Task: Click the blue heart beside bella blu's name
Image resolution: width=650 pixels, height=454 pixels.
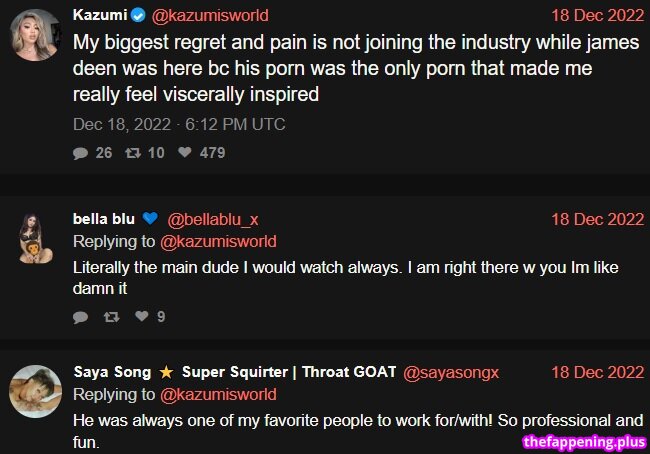Action: (x=150, y=218)
